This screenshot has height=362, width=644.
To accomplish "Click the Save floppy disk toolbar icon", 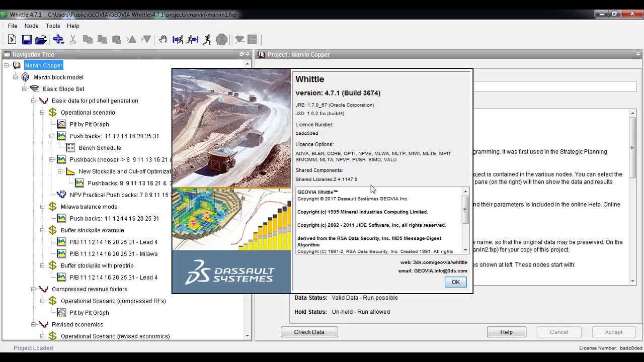I will pyautogui.click(x=27, y=39).
